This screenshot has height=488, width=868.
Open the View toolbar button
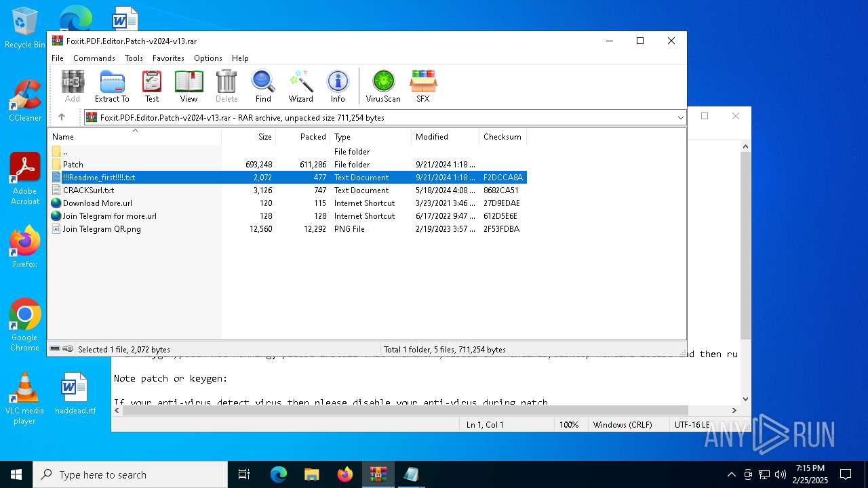[x=189, y=86]
